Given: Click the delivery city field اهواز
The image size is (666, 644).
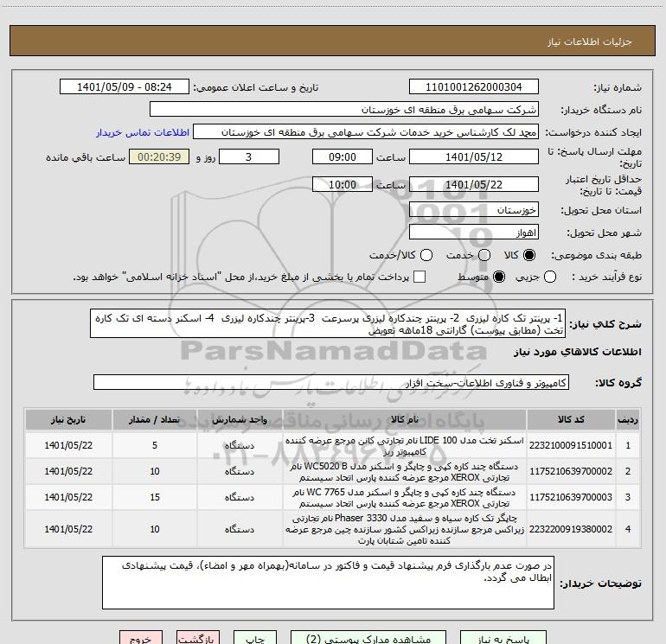Looking at the screenshot, I should tap(474, 233).
